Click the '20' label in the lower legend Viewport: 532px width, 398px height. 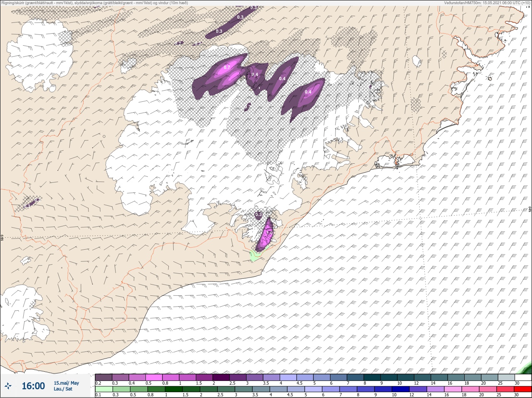tap(481, 395)
